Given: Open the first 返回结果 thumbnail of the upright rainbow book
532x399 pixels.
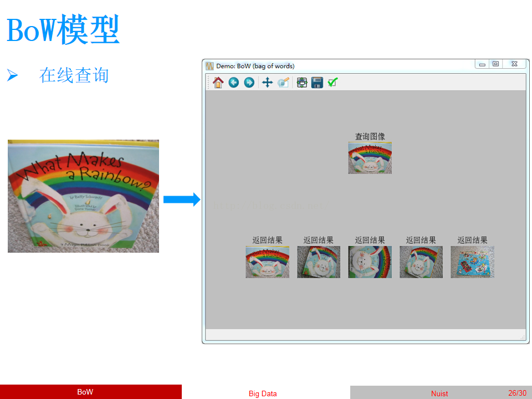Looking at the screenshot, I should click(x=267, y=262).
